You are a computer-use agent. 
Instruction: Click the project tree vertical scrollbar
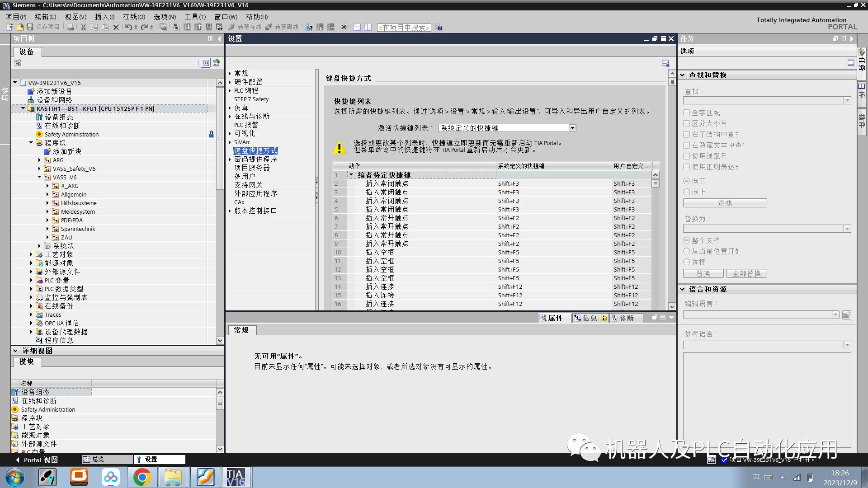pos(220,211)
